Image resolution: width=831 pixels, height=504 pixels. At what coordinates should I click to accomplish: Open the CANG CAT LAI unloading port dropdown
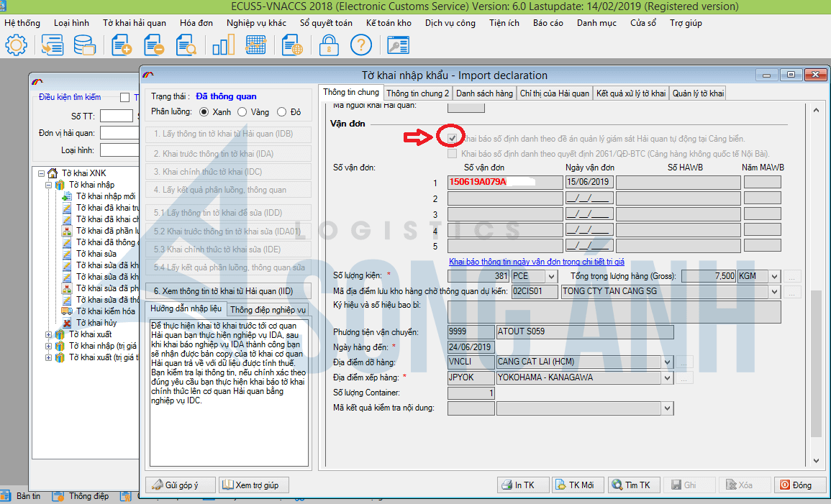click(667, 362)
